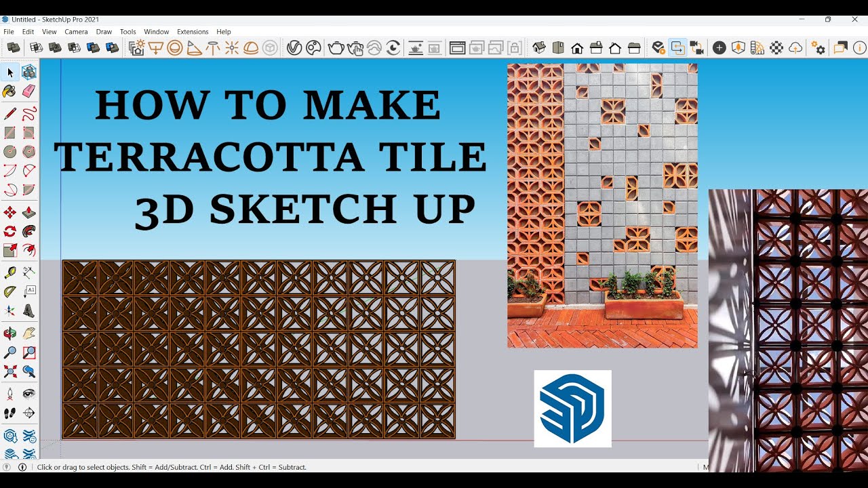Activate the Eraser tool
868x488 pixels.
coord(28,91)
